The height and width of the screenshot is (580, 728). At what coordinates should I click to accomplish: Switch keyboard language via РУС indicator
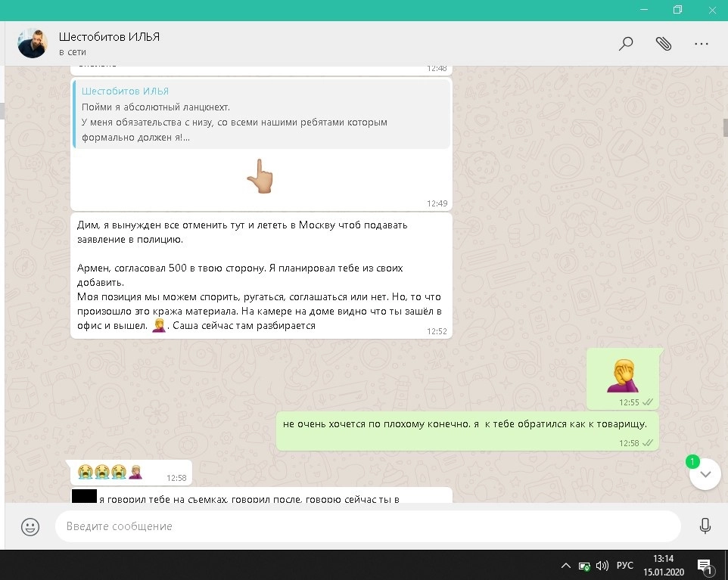(625, 565)
